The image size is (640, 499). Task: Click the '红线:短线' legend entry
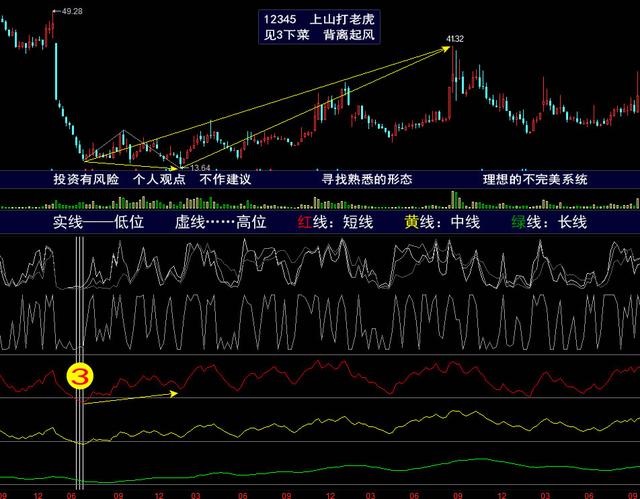(335, 222)
